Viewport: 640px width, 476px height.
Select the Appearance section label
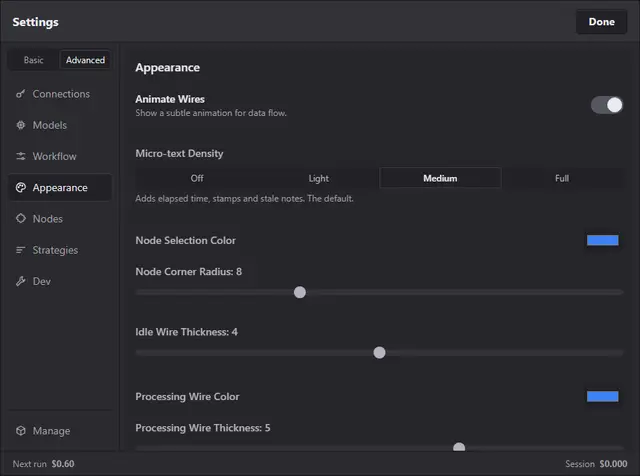60,188
